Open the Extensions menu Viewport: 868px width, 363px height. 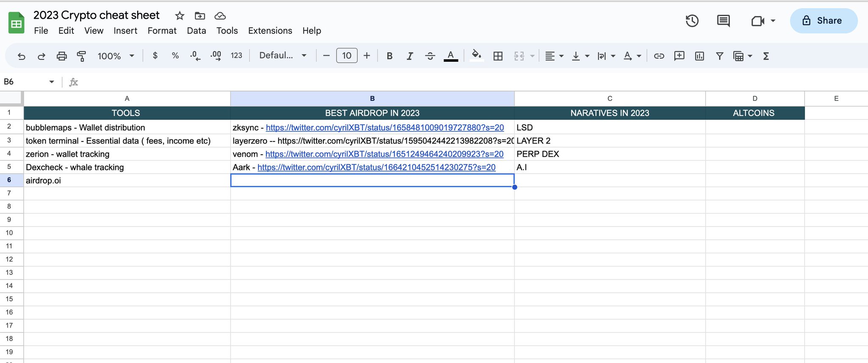point(270,30)
